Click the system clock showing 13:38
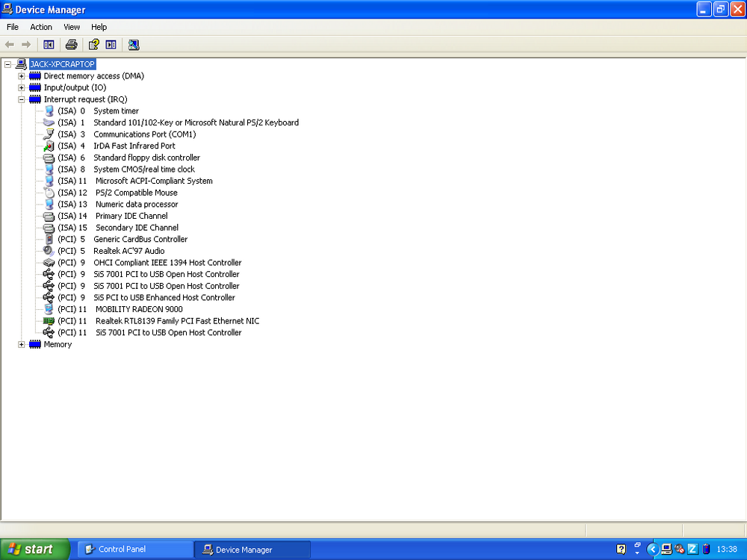Viewport: 747px width, 560px height. coord(727,550)
